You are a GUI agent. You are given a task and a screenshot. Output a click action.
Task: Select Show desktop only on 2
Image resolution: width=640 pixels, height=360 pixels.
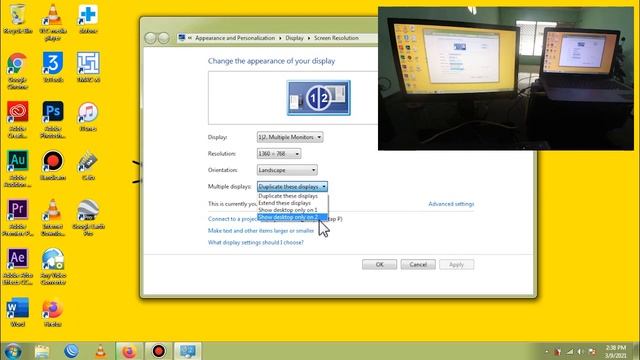pyautogui.click(x=292, y=217)
